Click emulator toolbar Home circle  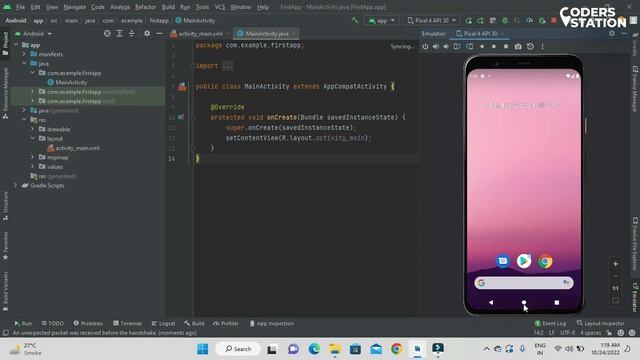[x=494, y=47]
